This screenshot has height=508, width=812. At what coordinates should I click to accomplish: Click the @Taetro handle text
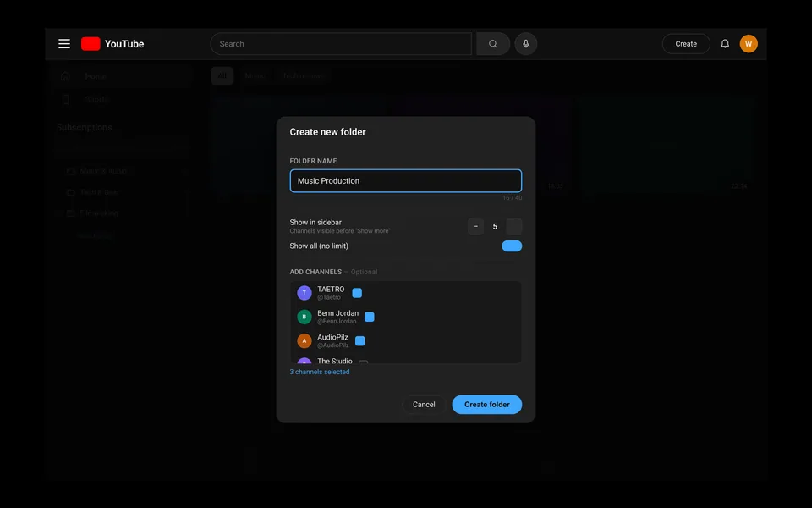coord(329,297)
